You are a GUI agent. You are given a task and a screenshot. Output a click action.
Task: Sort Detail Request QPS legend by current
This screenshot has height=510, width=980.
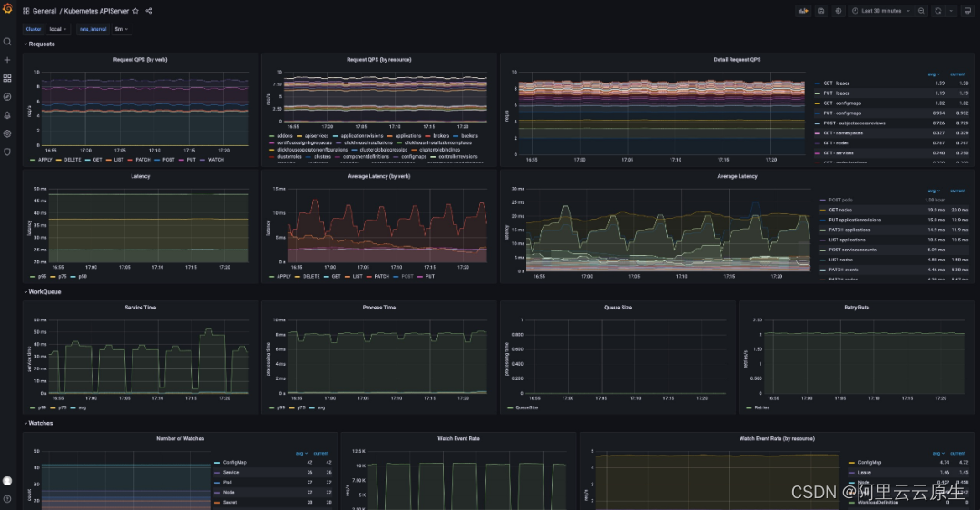pos(958,74)
